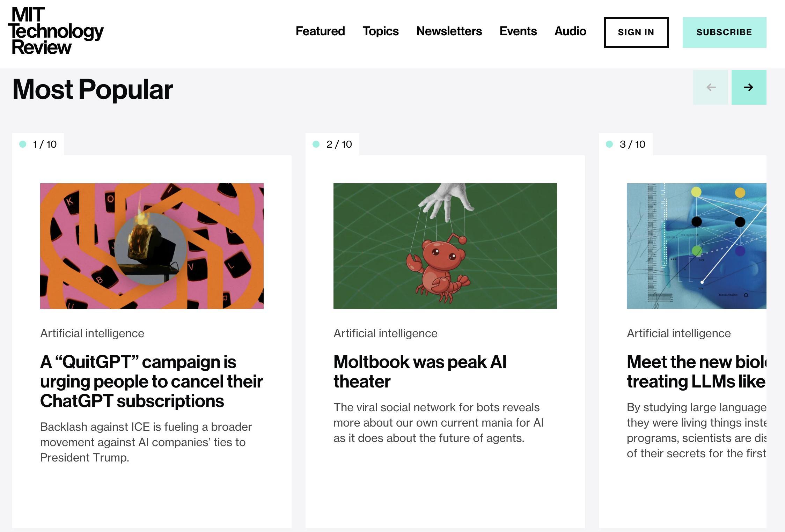The height and width of the screenshot is (532, 785).
Task: Click the MIT Technology Review logo
Action: pos(56,31)
